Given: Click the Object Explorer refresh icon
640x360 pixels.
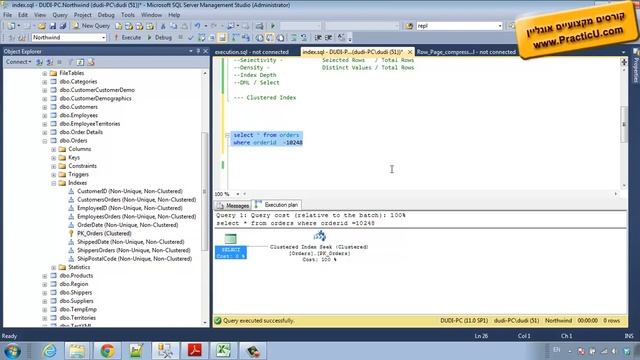Looking at the screenshot, I should (80, 62).
